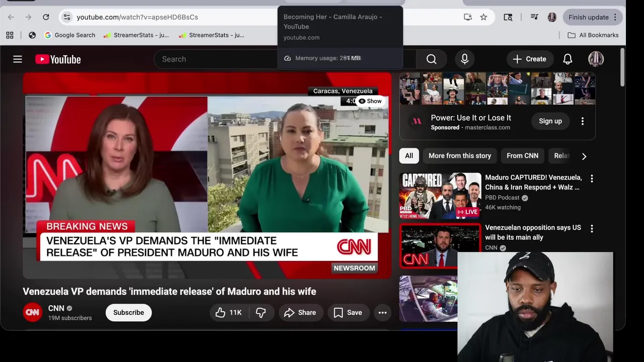Select More from this story chip

pos(460,156)
